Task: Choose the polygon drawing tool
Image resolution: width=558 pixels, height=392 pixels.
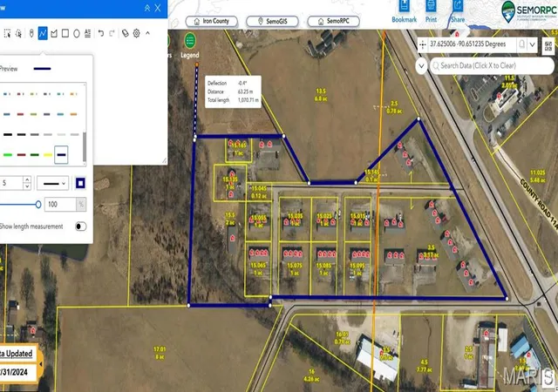Action: click(x=54, y=33)
